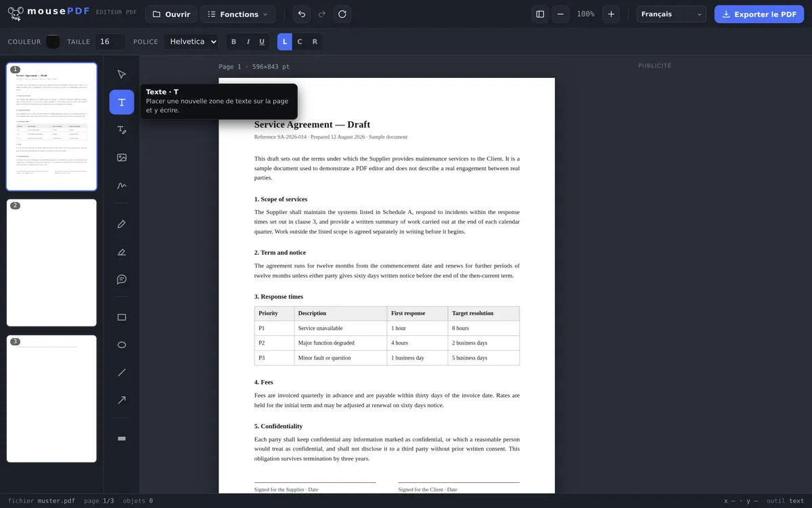Screen dimensions: 812x508
Task: Toggle the sidebar panel view
Action: (x=540, y=14)
